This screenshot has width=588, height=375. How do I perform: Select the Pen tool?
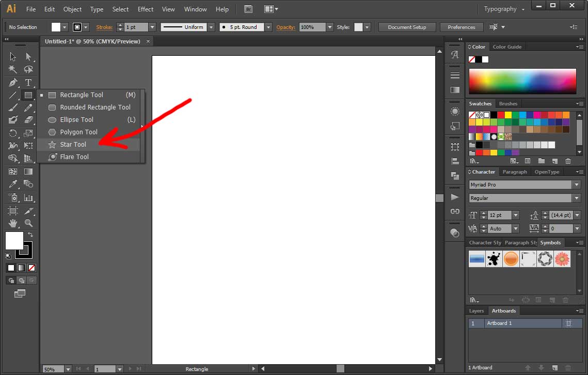12,82
